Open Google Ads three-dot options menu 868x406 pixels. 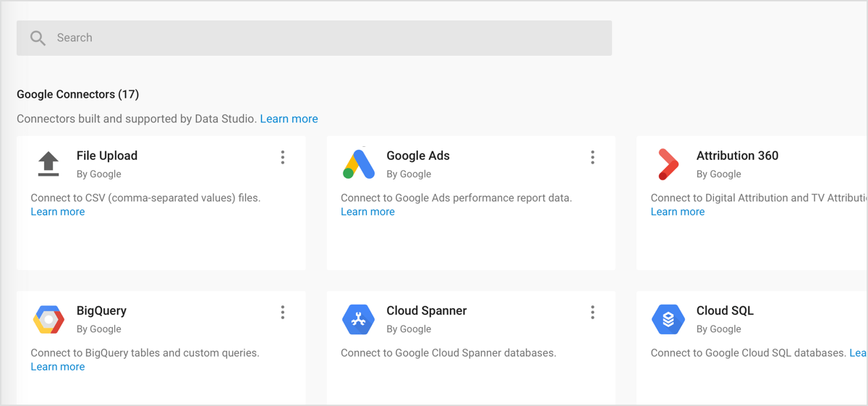(x=592, y=157)
